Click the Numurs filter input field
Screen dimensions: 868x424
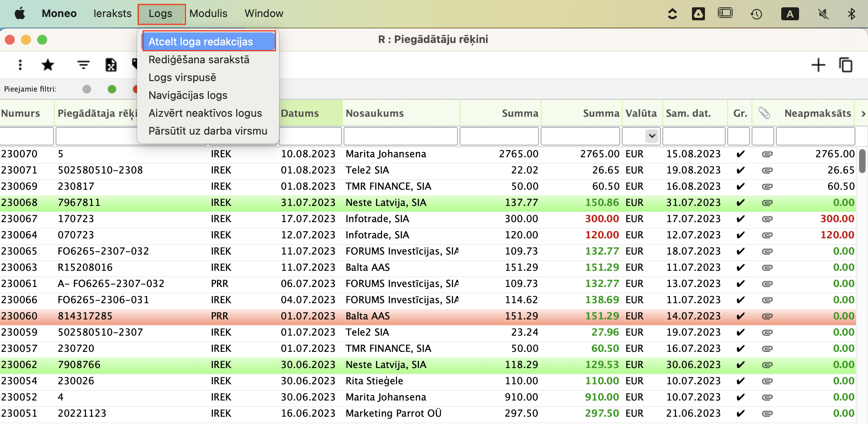[27, 136]
